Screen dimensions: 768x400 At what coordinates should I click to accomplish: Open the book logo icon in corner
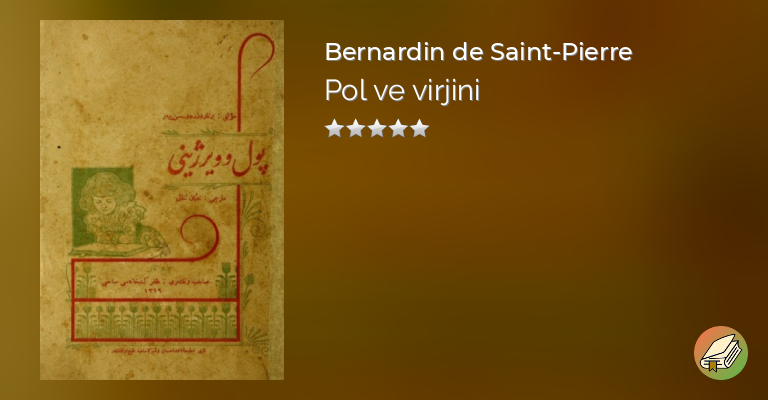[720, 353]
